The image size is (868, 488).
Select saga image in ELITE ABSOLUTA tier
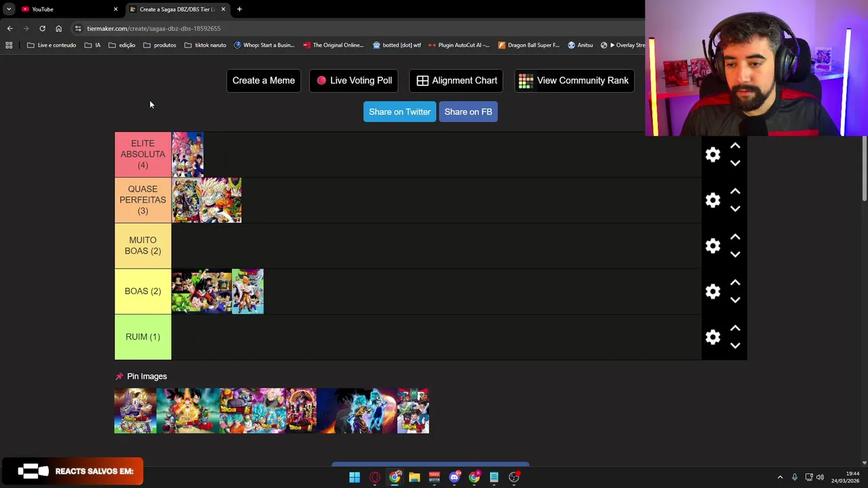click(x=188, y=155)
